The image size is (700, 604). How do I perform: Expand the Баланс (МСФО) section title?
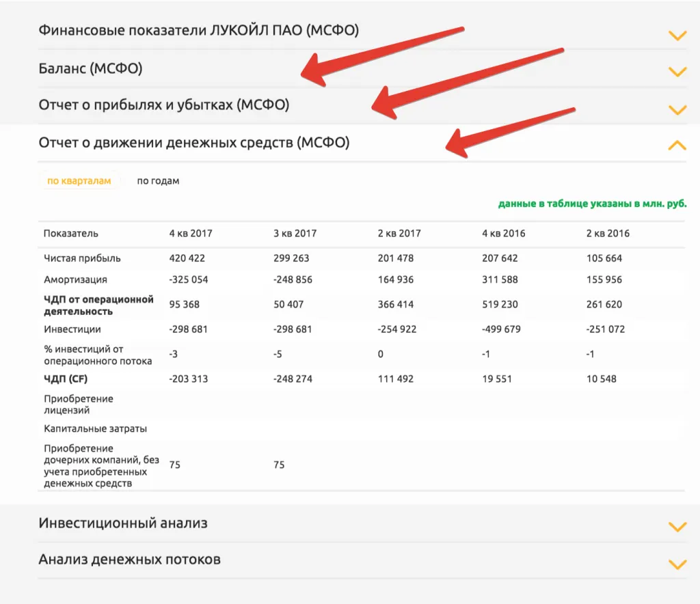pos(90,68)
